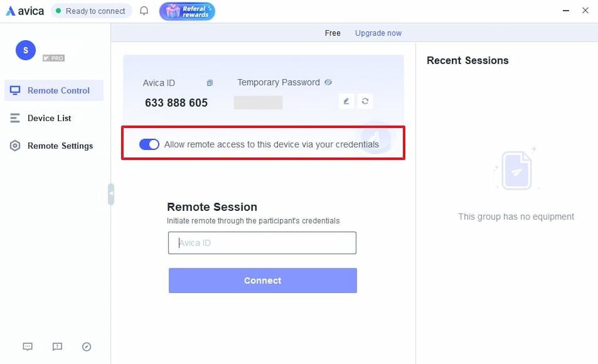Show the hidden temporary password
Image resolution: width=598 pixels, height=364 pixels.
(x=328, y=83)
